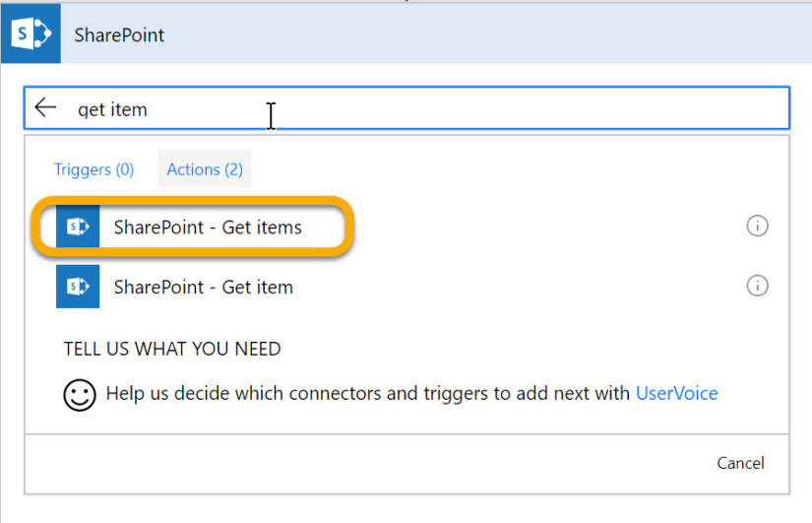Open the UserVoice link
This screenshot has width=812, height=523.
[x=676, y=393]
